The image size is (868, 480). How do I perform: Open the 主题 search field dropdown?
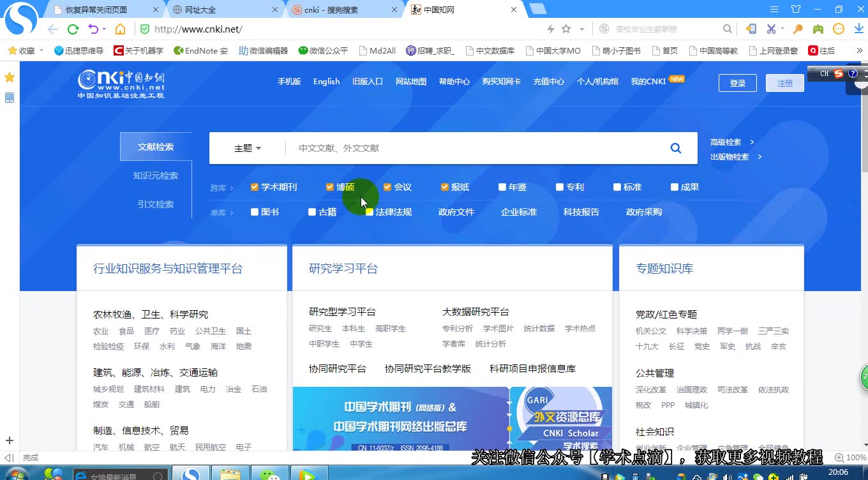[248, 148]
